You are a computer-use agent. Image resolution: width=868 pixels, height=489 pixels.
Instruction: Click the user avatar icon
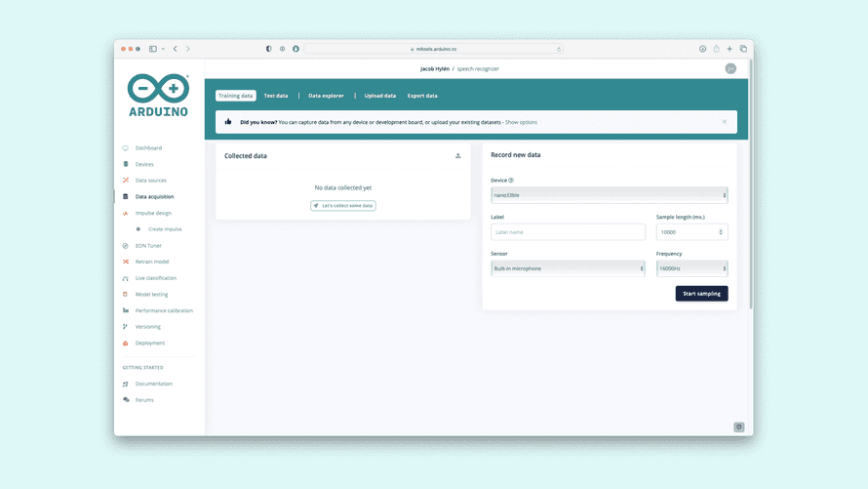click(730, 68)
